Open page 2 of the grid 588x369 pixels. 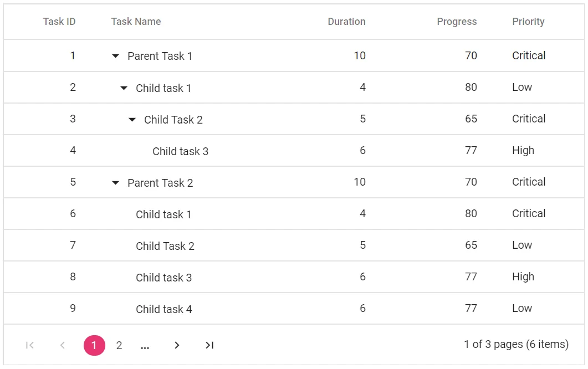point(119,345)
